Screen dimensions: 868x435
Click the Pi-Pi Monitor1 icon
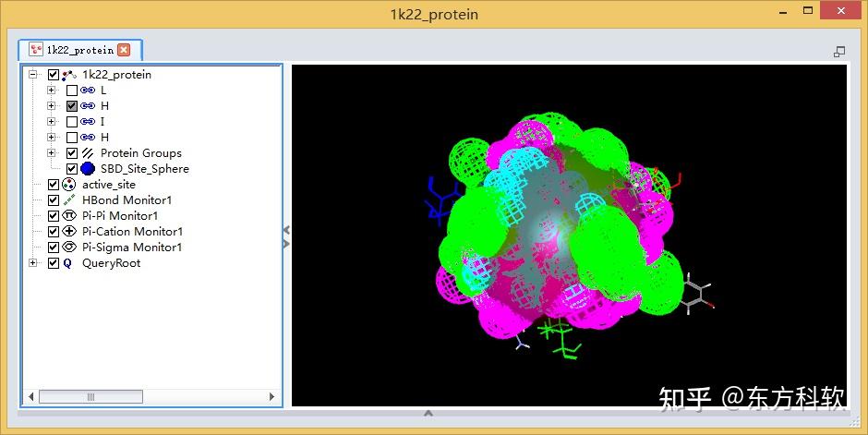click(69, 216)
